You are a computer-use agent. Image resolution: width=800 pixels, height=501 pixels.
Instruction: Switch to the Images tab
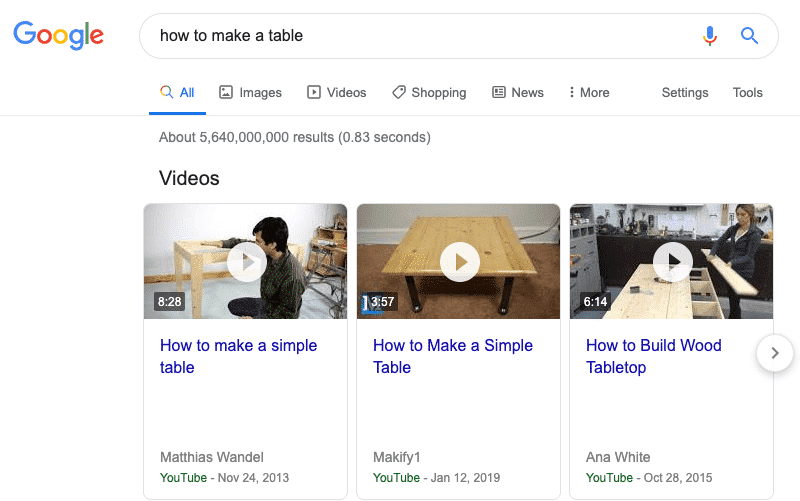point(250,92)
